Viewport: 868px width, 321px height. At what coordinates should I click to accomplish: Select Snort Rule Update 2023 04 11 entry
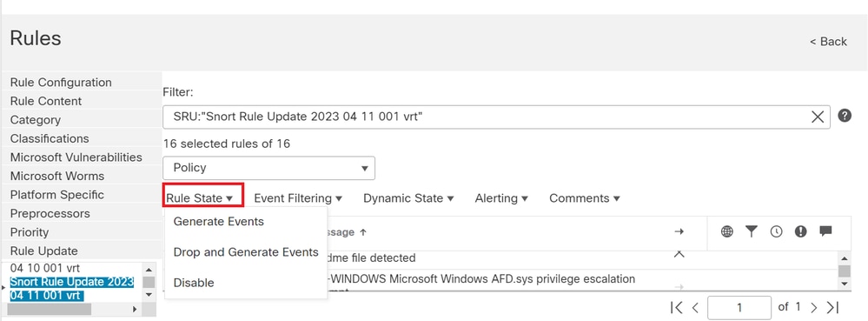[72, 288]
